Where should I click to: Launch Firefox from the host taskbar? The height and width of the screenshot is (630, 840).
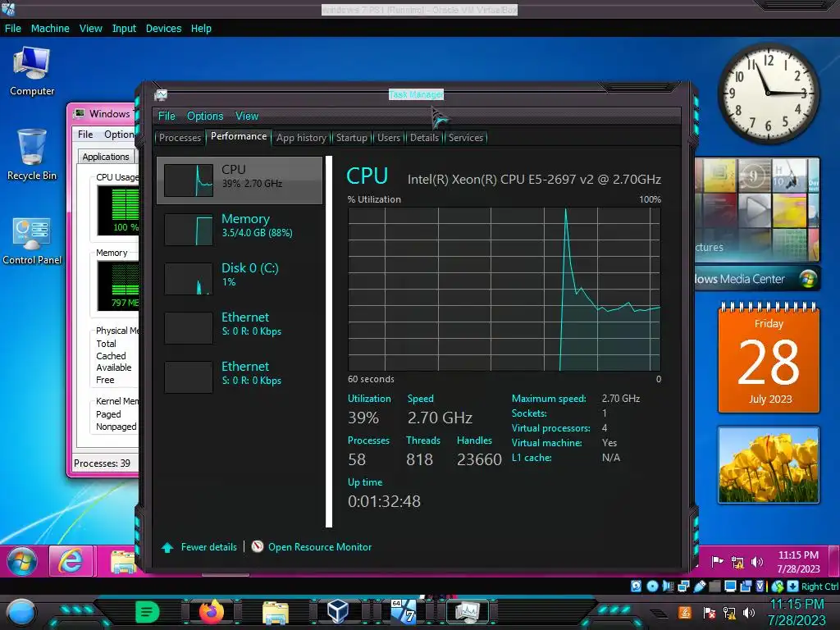211,611
